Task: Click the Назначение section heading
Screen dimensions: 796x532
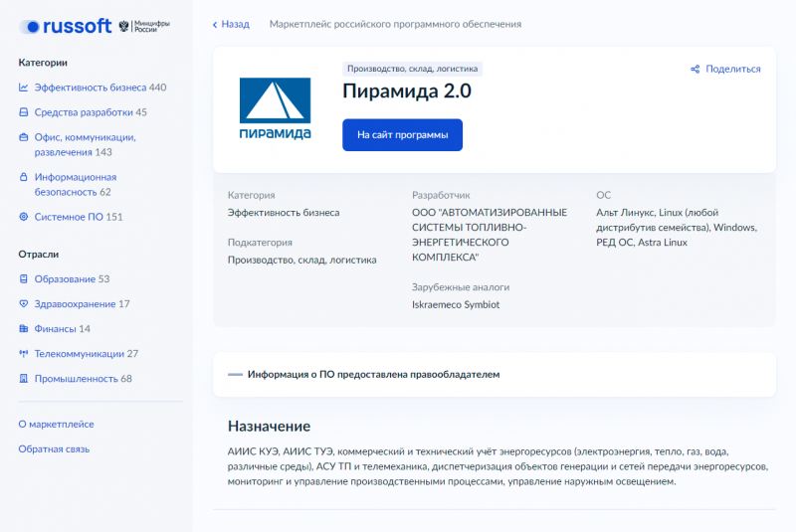Action: [x=269, y=426]
